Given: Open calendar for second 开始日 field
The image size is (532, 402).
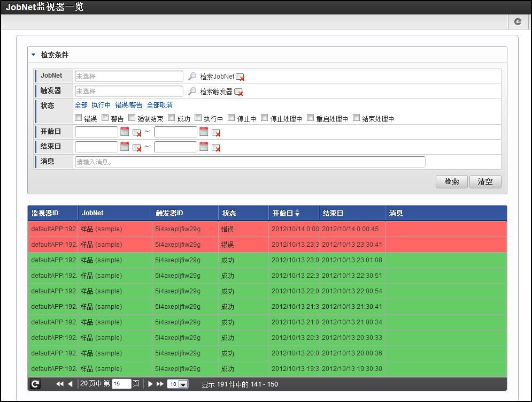Looking at the screenshot, I should pos(204,132).
